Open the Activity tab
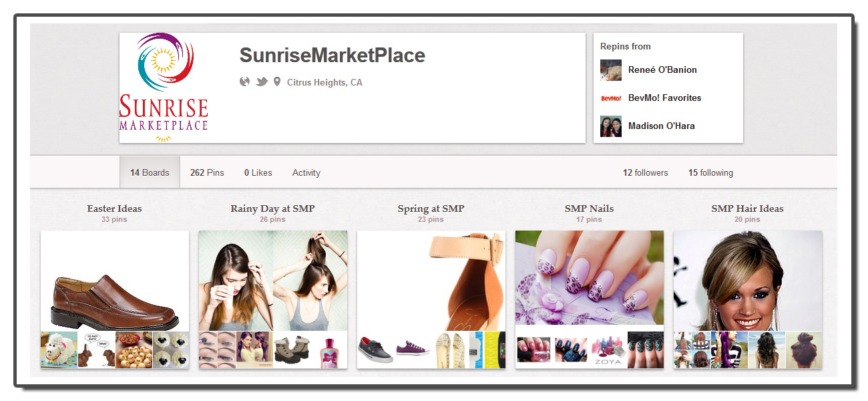The width and height of the screenshot is (868, 401). coord(306,172)
